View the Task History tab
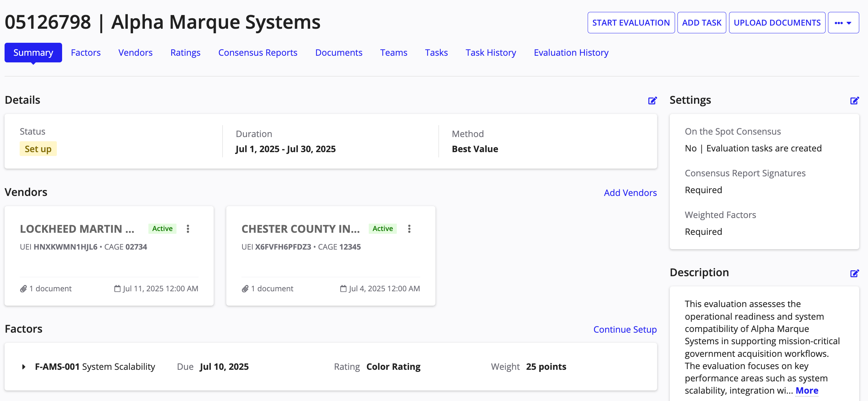Screen dimensions: 868x401 tap(491, 53)
